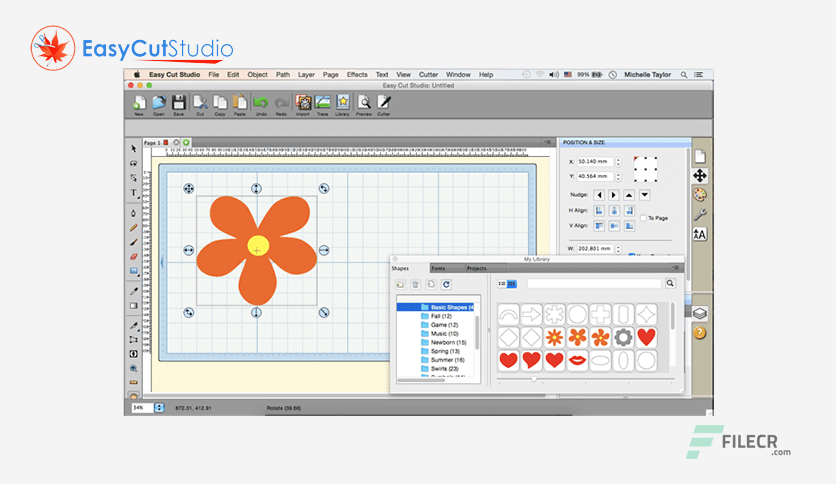Click the Width value stepper arrows
This screenshot has width=836, height=484.
[618, 249]
